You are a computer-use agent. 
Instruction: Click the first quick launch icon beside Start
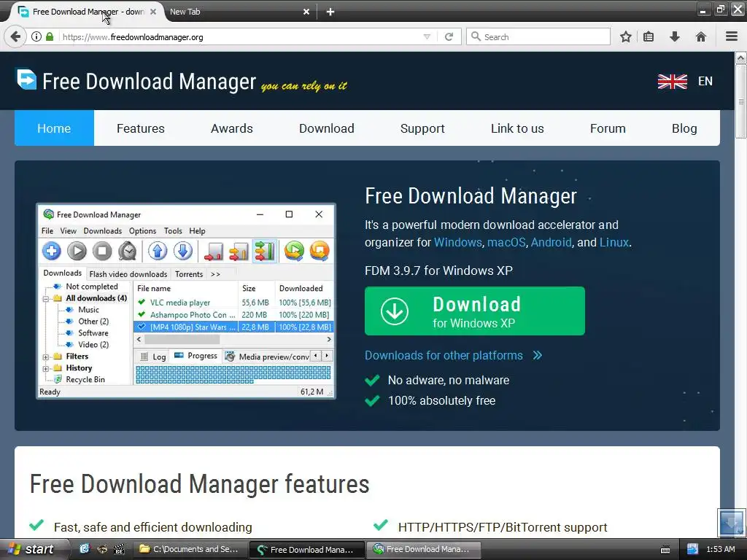[x=85, y=549]
